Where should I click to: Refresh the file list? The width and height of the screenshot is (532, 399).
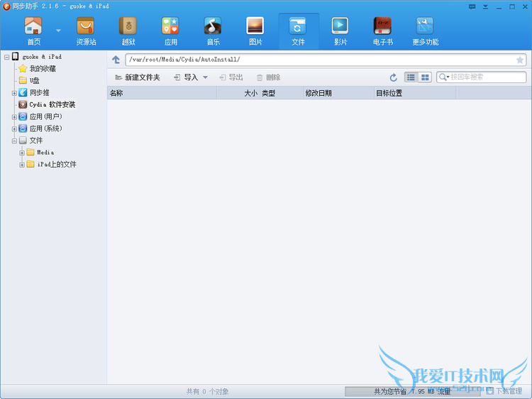(x=393, y=77)
